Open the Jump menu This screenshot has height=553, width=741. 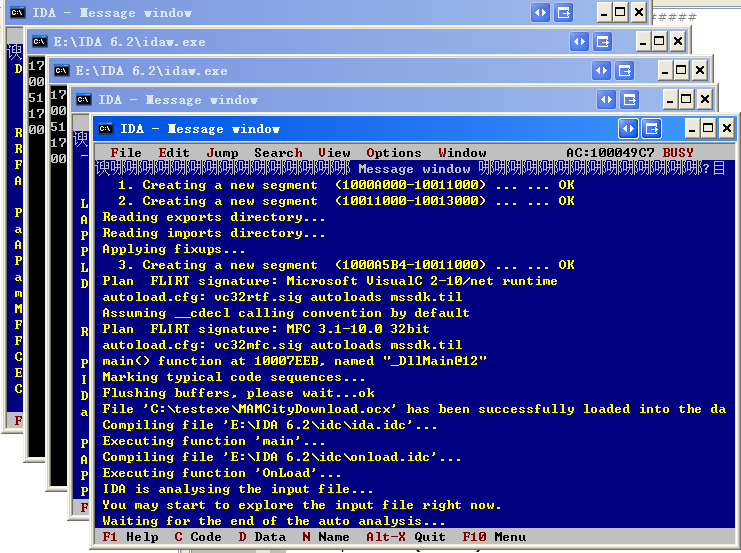pos(222,153)
